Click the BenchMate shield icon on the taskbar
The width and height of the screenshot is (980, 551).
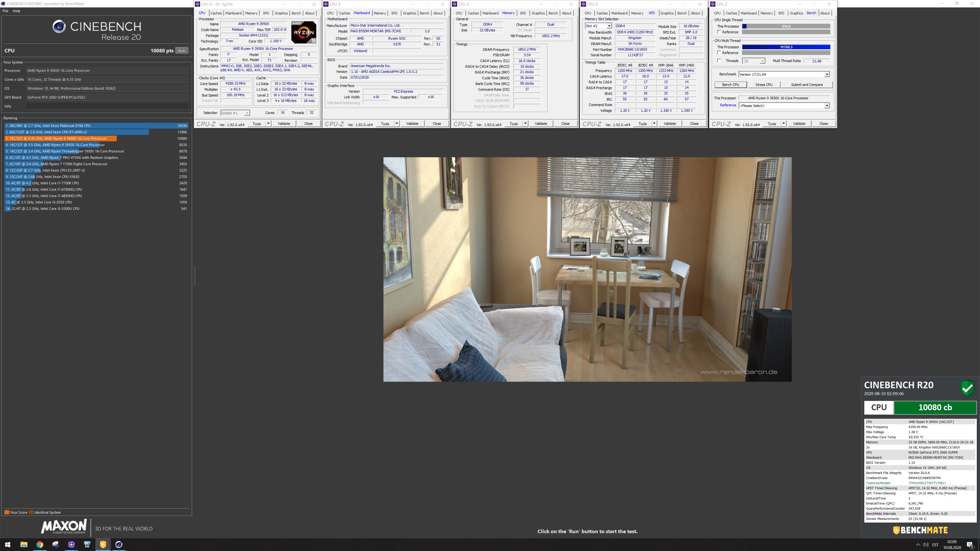[103, 544]
